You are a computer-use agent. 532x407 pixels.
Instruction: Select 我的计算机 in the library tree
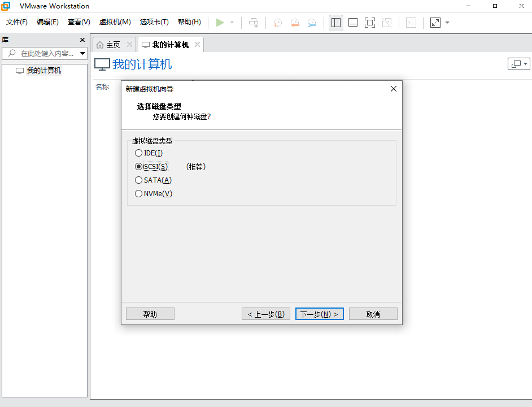(x=43, y=71)
